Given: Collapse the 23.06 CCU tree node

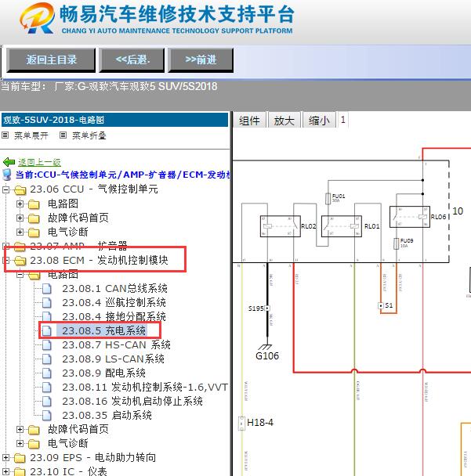Looking at the screenshot, I should [5, 189].
